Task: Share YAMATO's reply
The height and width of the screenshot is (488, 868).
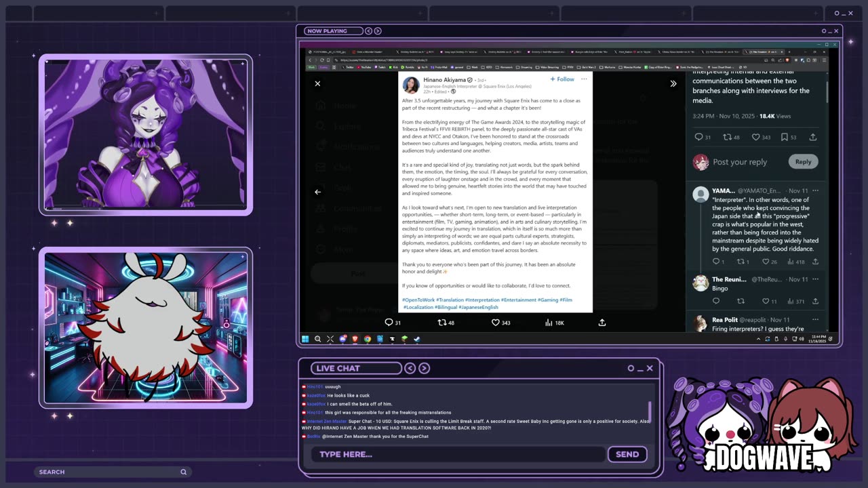Action: coord(815,262)
